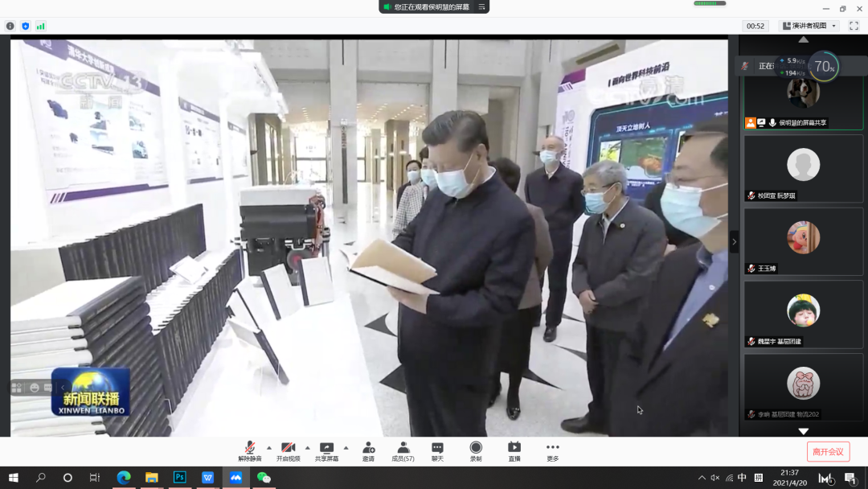Collapse the participant video sidebar
868x489 pixels.
pos(733,241)
